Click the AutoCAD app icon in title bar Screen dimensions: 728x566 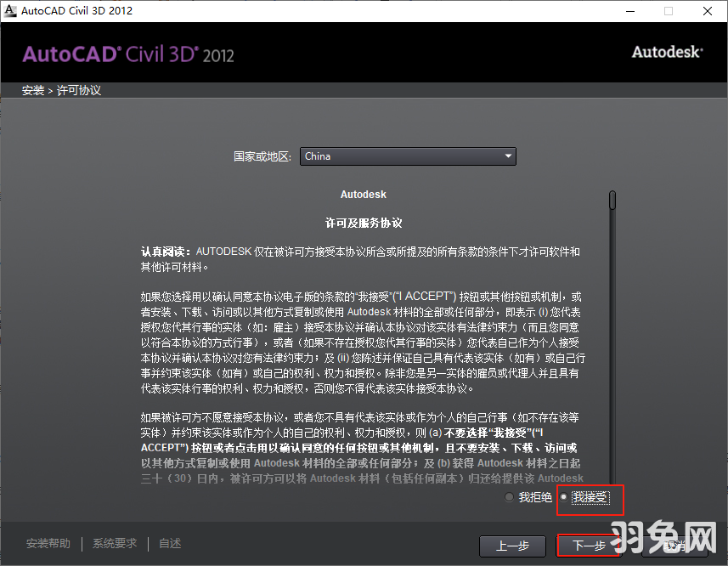[x=9, y=11]
